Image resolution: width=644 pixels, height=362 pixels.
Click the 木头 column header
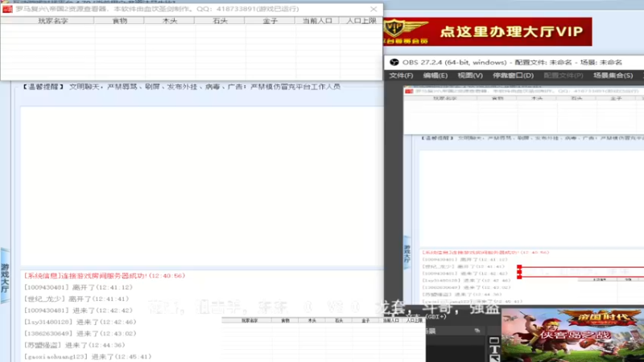click(170, 21)
